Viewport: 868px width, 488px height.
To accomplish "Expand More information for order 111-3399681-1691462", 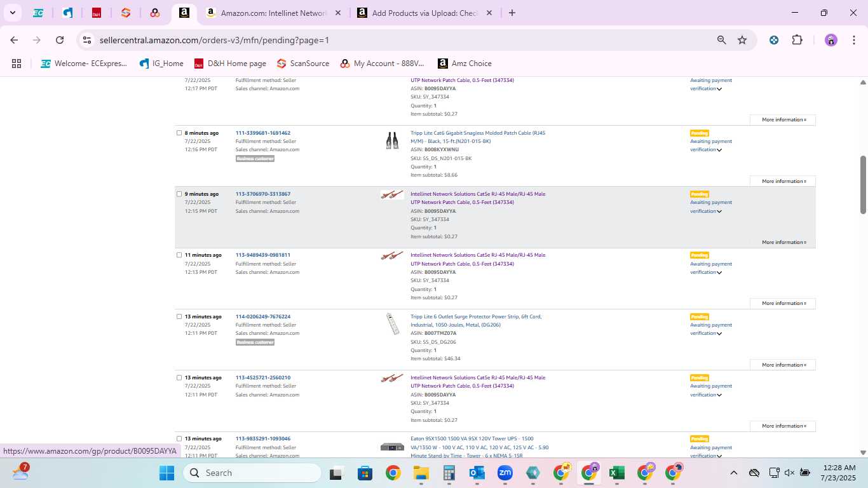I will coord(783,181).
